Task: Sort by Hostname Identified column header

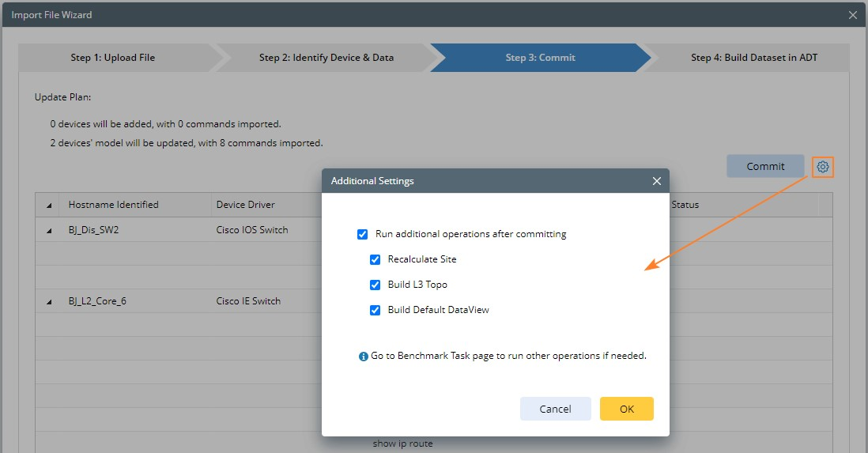Action: [113, 205]
